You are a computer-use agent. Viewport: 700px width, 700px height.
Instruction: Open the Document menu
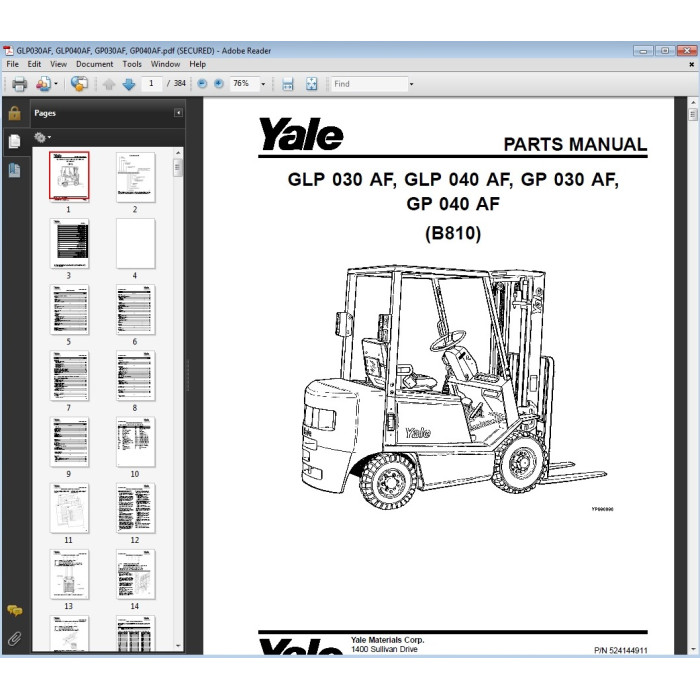click(x=95, y=64)
